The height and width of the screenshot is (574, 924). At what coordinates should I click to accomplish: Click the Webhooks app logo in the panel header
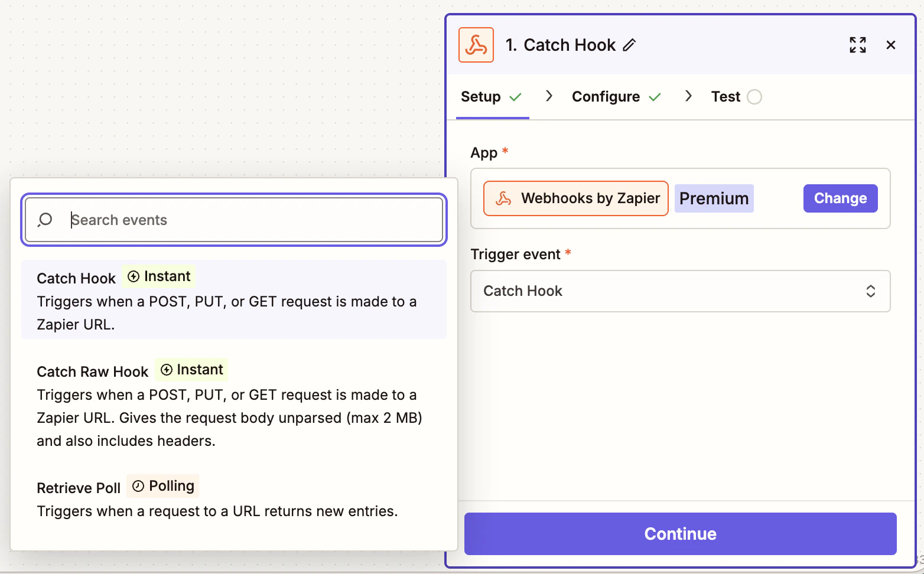(476, 45)
